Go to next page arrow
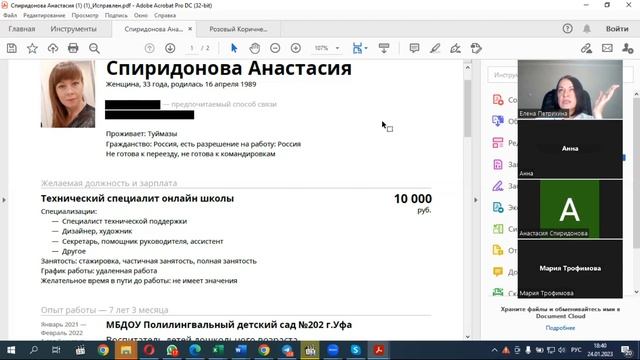Viewport: 640px width, 360px height. click(x=170, y=48)
